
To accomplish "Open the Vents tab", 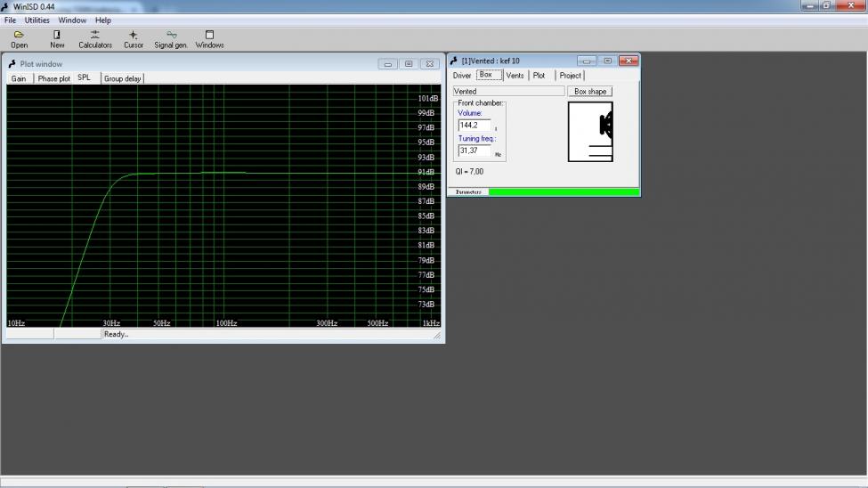I will tap(515, 76).
